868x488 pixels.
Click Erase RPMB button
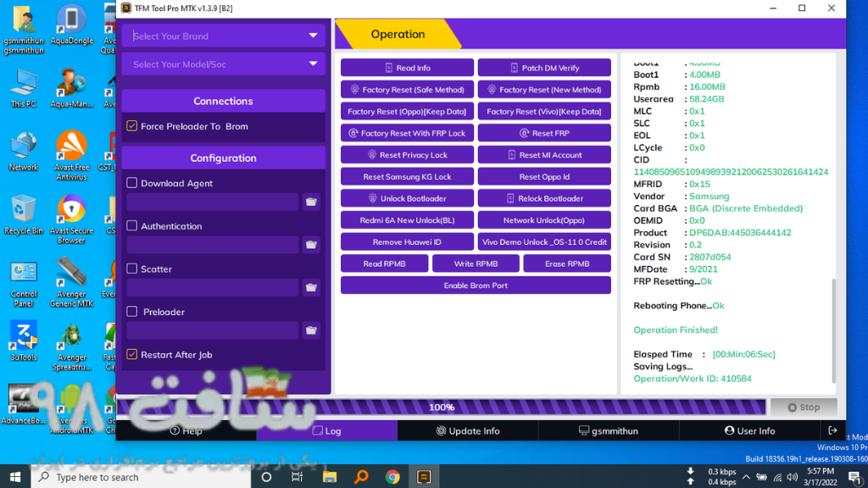tap(567, 263)
